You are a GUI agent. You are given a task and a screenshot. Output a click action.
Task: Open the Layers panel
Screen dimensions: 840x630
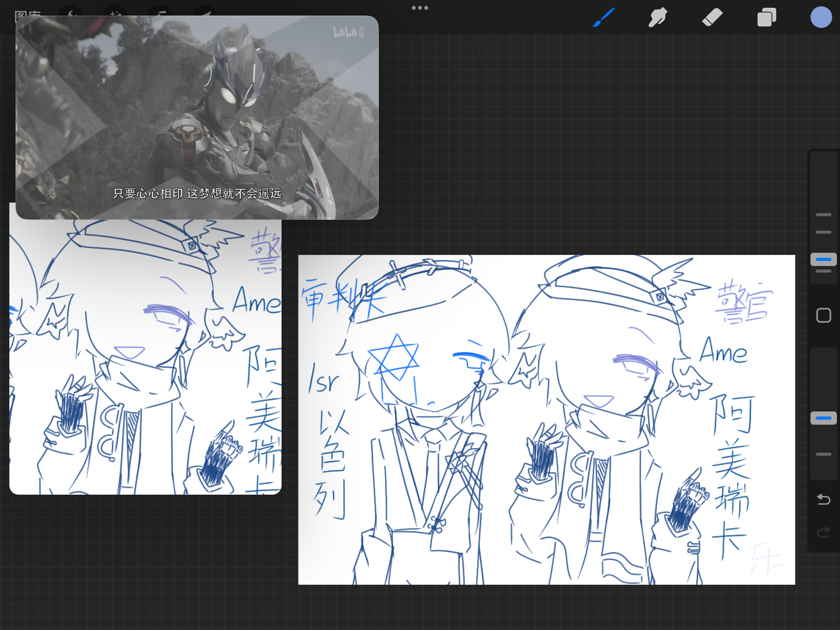pos(766,17)
